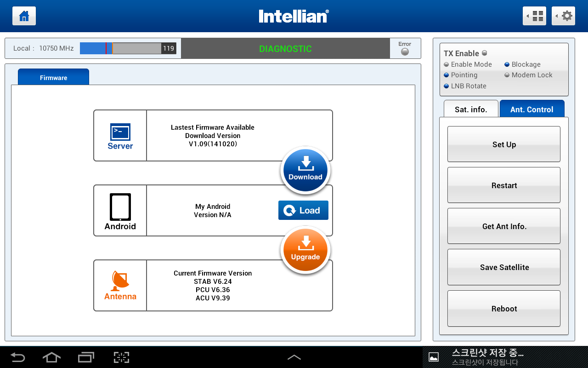Click the V1.09(141020) download version text
Screen dimensions: 588x368
pos(213,144)
